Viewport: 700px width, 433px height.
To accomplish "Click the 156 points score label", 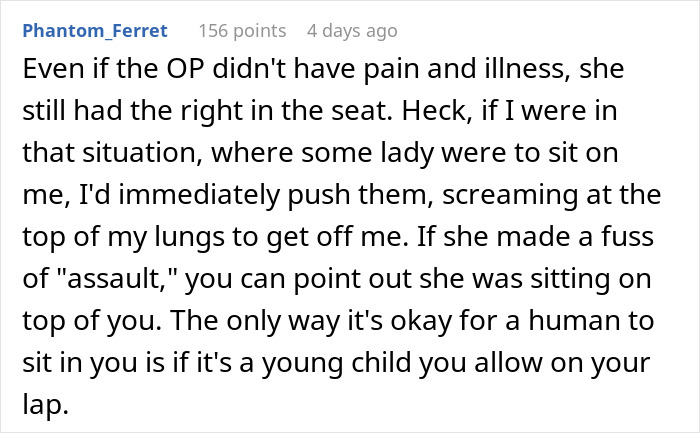I will [242, 31].
